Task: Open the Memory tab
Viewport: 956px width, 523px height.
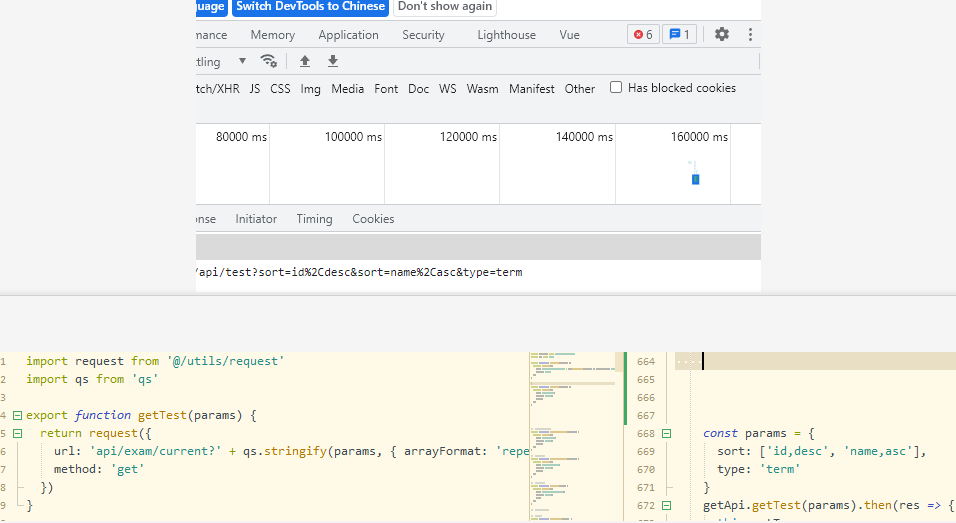Action: (273, 35)
